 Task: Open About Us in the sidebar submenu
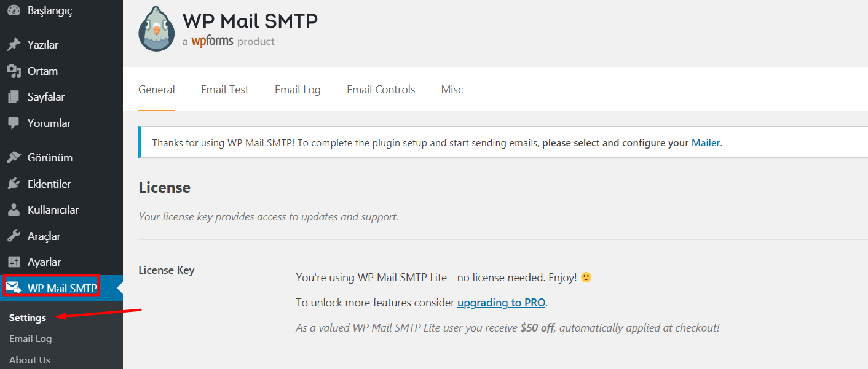(30, 360)
